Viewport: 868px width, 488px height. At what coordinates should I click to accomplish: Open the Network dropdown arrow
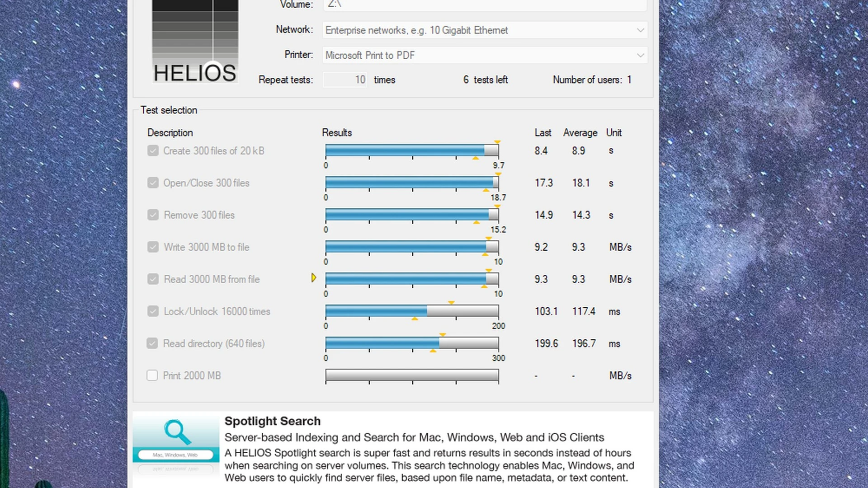pyautogui.click(x=640, y=30)
